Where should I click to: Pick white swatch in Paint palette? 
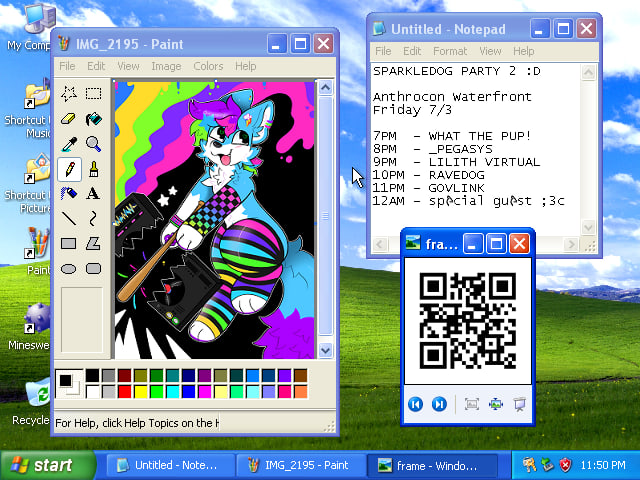[x=93, y=392]
